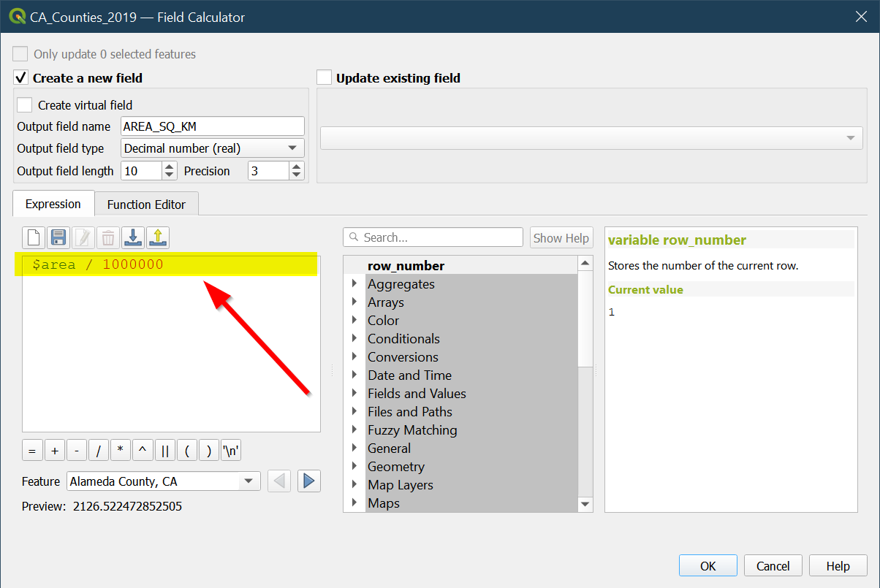The image size is (880, 588).
Task: Click the clear expression (new file) icon
Action: (33, 237)
